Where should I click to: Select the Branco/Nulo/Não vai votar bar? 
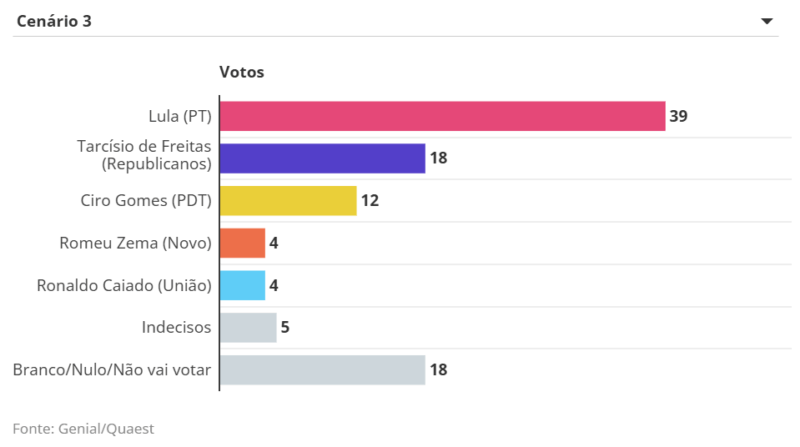pos(322,370)
